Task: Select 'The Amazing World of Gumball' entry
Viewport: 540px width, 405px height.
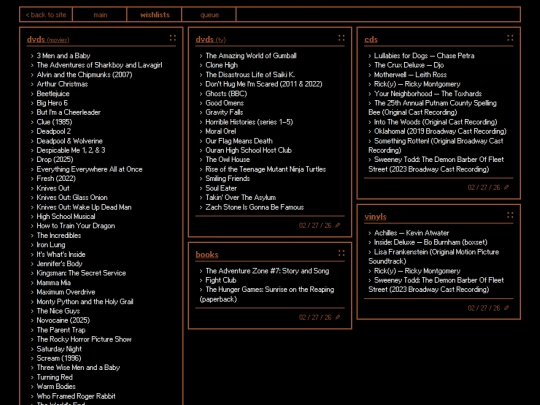Action: [251, 56]
